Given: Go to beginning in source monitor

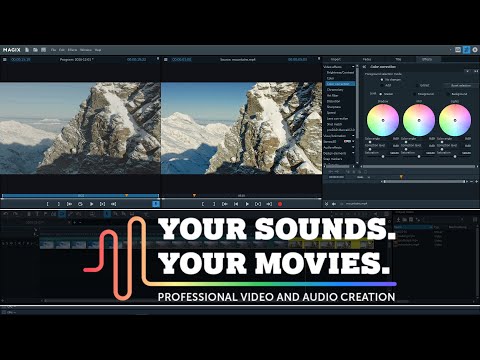Looking at the screenshot, I should click(x=236, y=204).
